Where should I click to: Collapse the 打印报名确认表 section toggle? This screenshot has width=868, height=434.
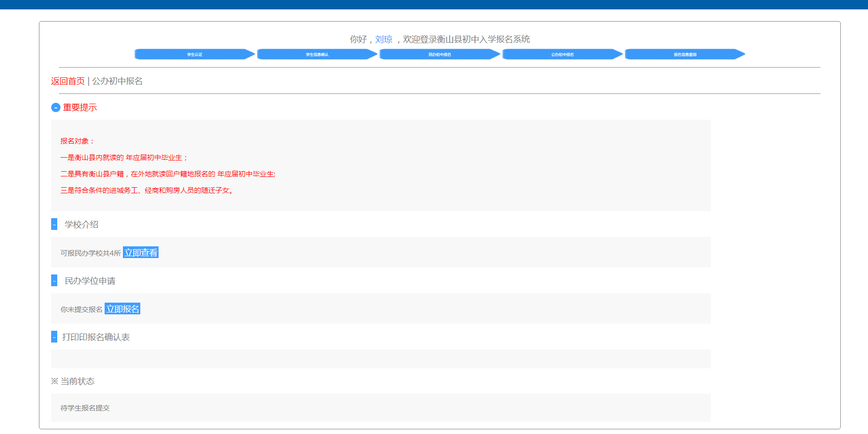[54, 337]
